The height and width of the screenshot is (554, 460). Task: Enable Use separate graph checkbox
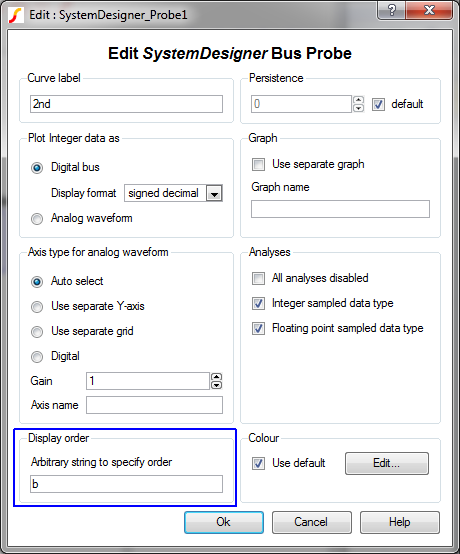[x=258, y=164]
